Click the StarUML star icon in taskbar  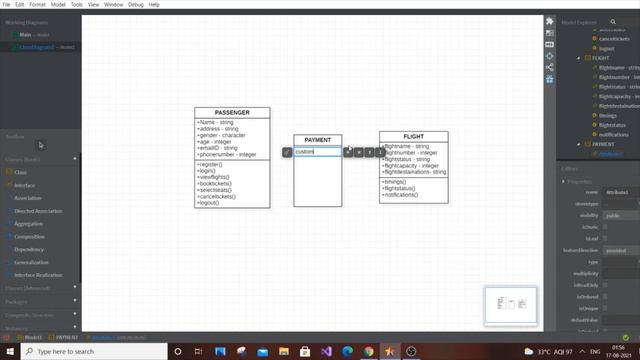390,351
